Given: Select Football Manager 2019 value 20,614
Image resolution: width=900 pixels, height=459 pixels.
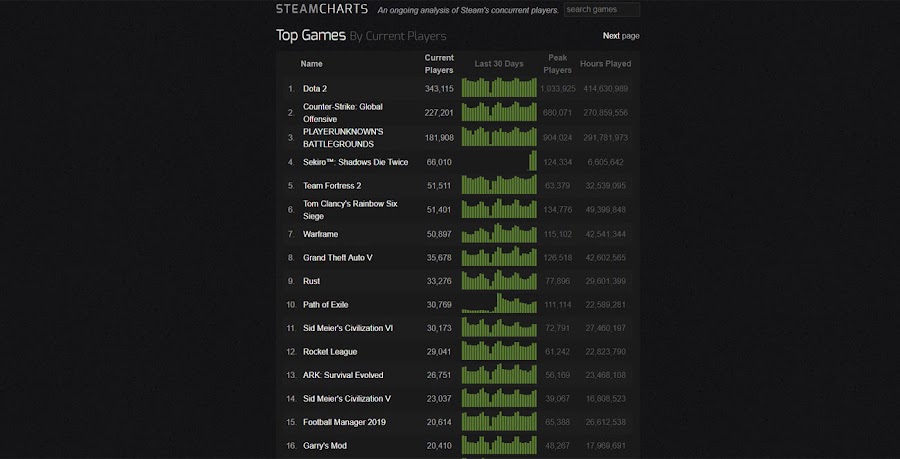Looking at the screenshot, I should click(x=439, y=422).
